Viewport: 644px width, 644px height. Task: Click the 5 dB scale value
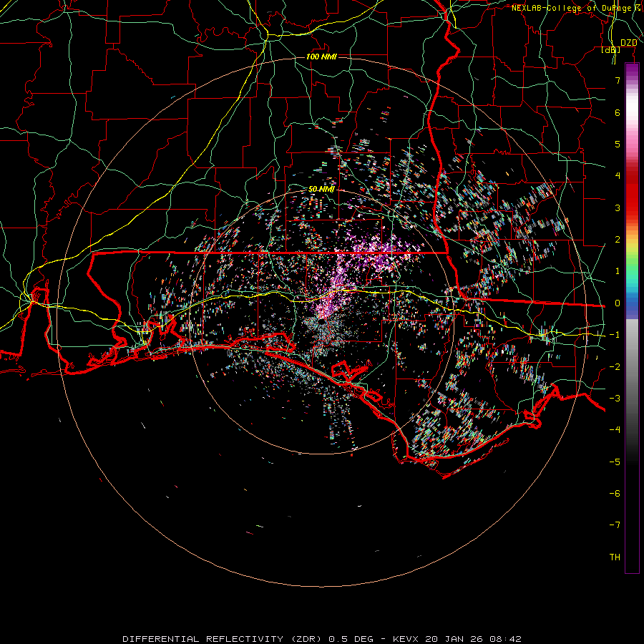click(x=618, y=144)
